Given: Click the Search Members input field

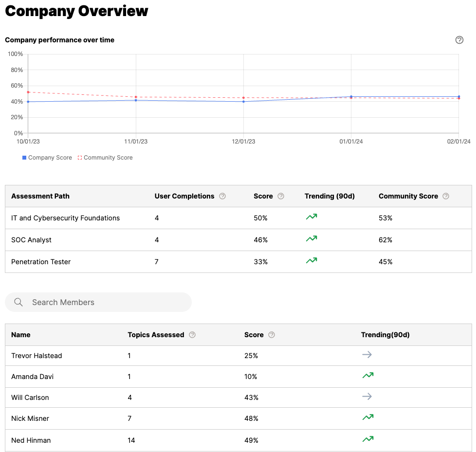Looking at the screenshot, I should 107,302.
